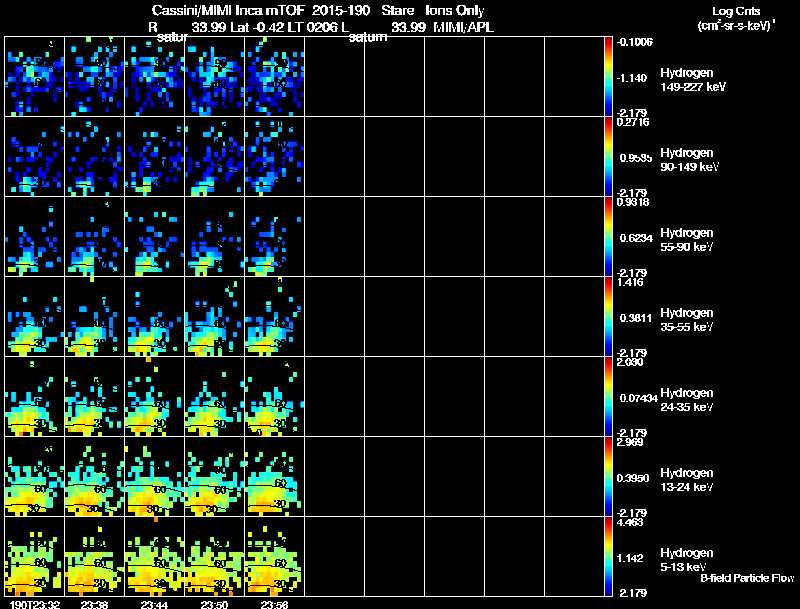The image size is (800, 609).
Task: Select the 5-13 keV image at 23:56
Action: [274, 557]
